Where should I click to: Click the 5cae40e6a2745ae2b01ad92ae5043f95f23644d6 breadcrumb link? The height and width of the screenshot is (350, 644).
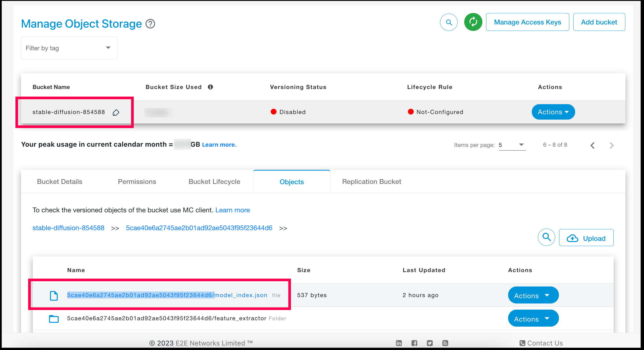[199, 228]
